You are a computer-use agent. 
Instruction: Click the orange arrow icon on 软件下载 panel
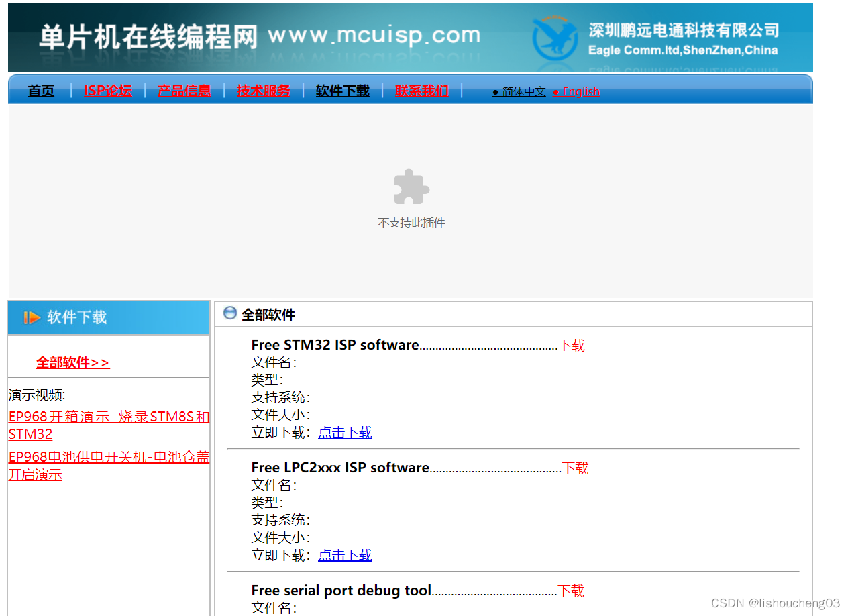(32, 317)
